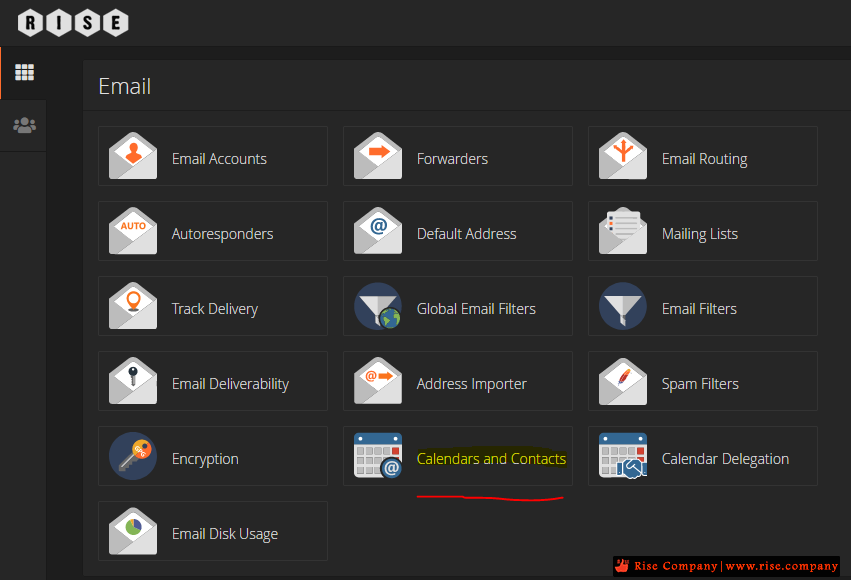851x580 pixels.
Task: Click the RISE hexagon logo
Action: click(x=73, y=23)
